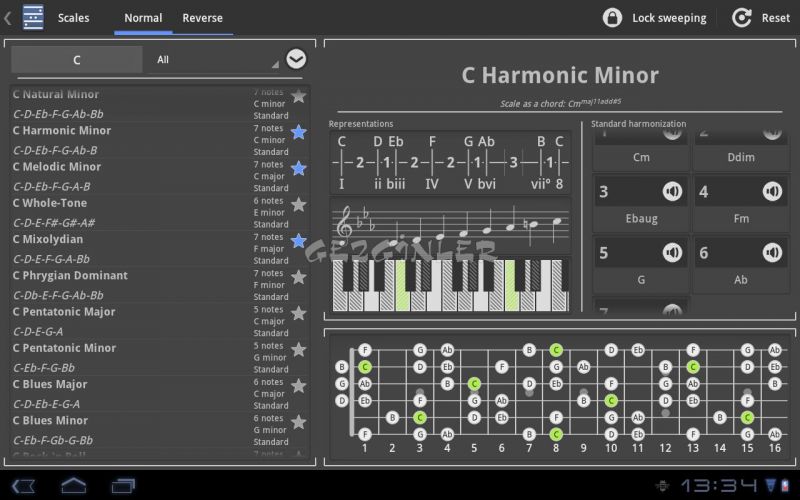800x500 pixels.
Task: Click the staff notation display
Action: (450, 226)
